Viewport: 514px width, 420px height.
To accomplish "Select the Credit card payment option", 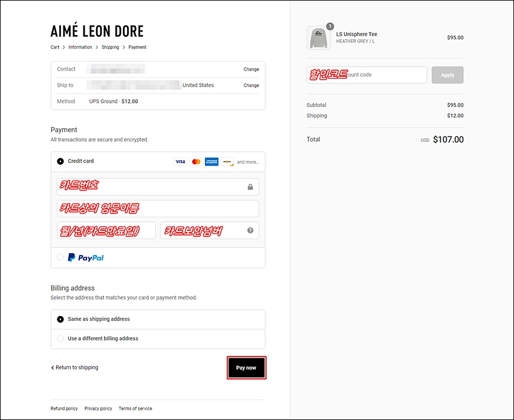I will click(x=60, y=161).
